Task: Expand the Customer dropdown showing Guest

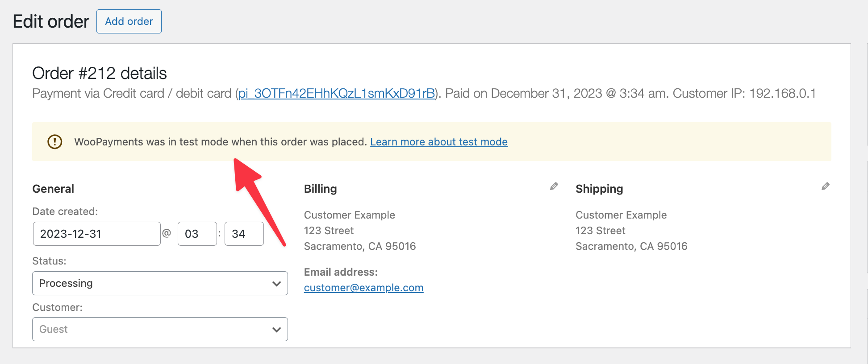Action: (160, 329)
